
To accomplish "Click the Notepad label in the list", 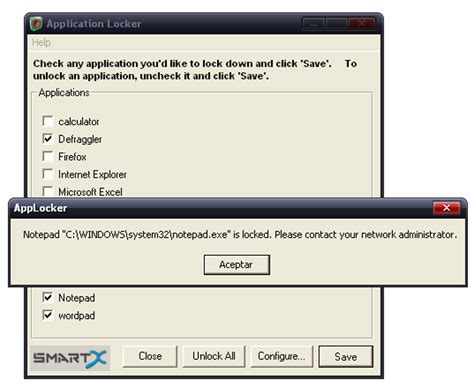I will (x=77, y=298).
